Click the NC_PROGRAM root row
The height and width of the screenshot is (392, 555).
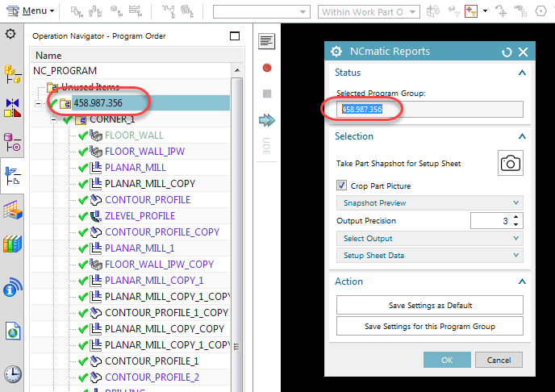65,71
